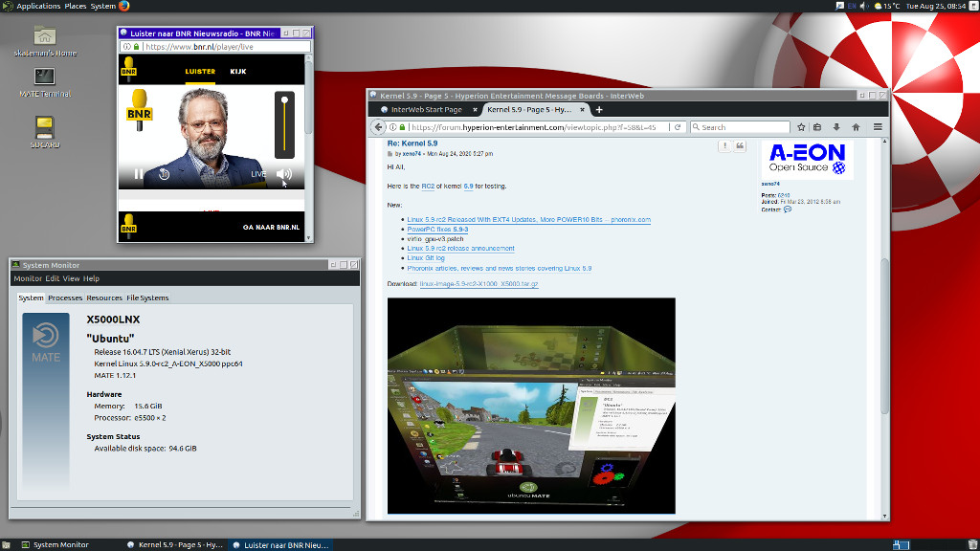This screenshot has height=551, width=980.
Task: Open the Linux Git log link
Action: pyautogui.click(x=426, y=258)
